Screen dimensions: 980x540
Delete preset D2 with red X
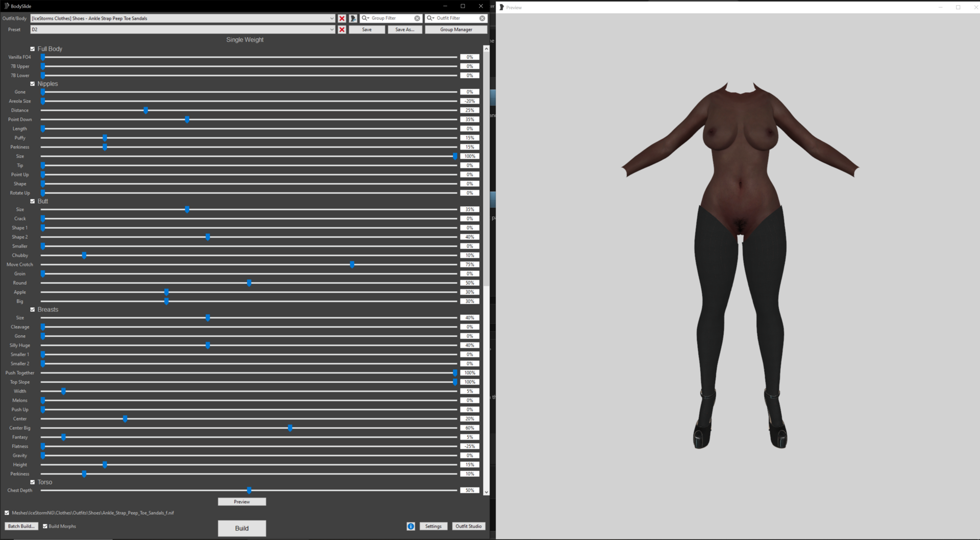coord(342,30)
